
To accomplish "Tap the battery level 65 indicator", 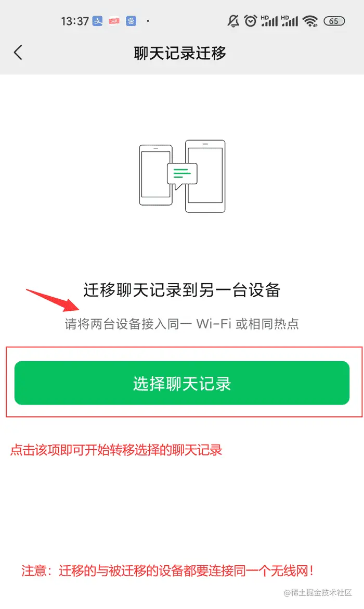I will (334, 21).
